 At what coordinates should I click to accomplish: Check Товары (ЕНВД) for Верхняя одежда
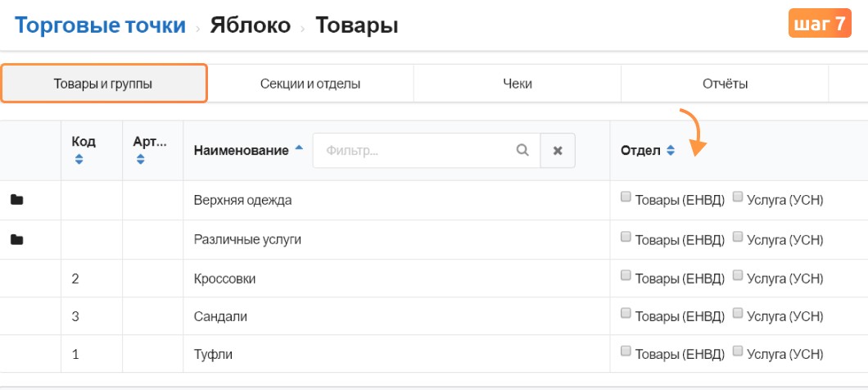coord(626,197)
